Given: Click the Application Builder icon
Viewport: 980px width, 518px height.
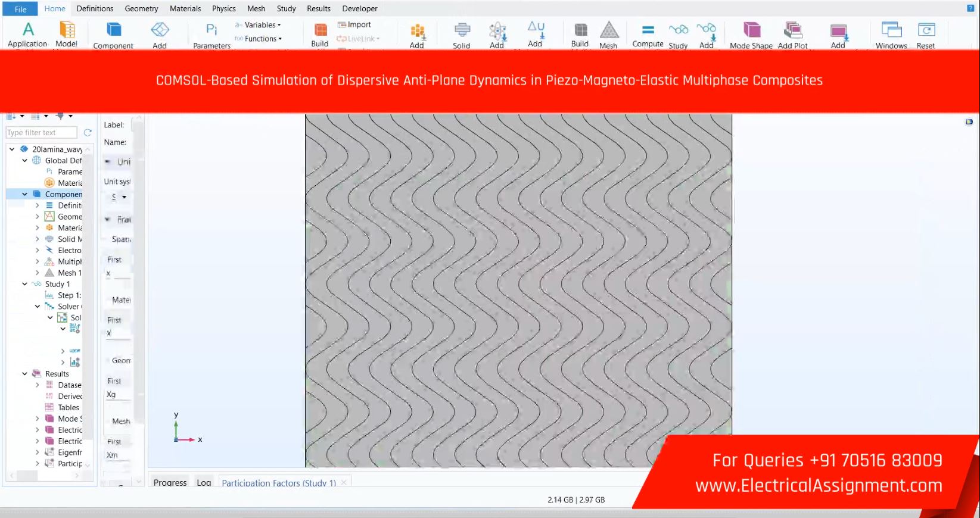Looking at the screenshot, I should 27,30.
